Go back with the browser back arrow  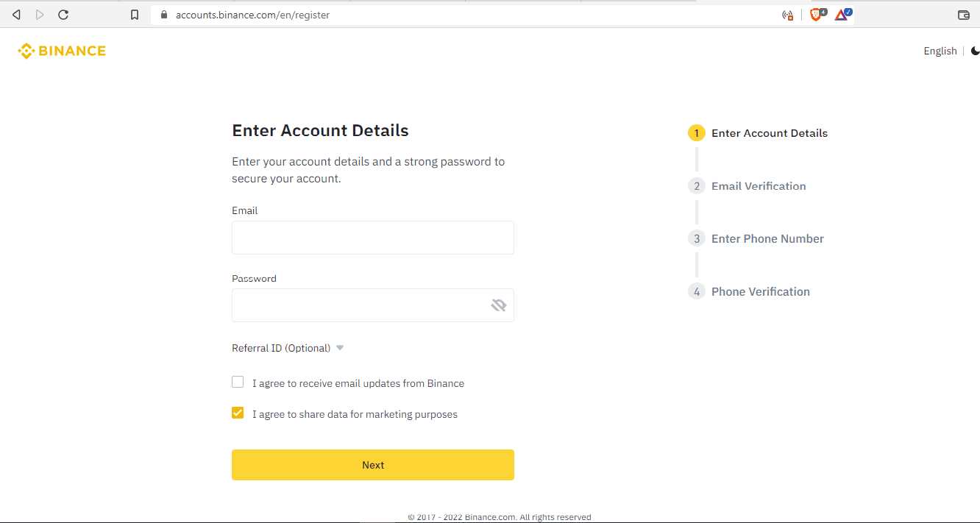[16, 15]
